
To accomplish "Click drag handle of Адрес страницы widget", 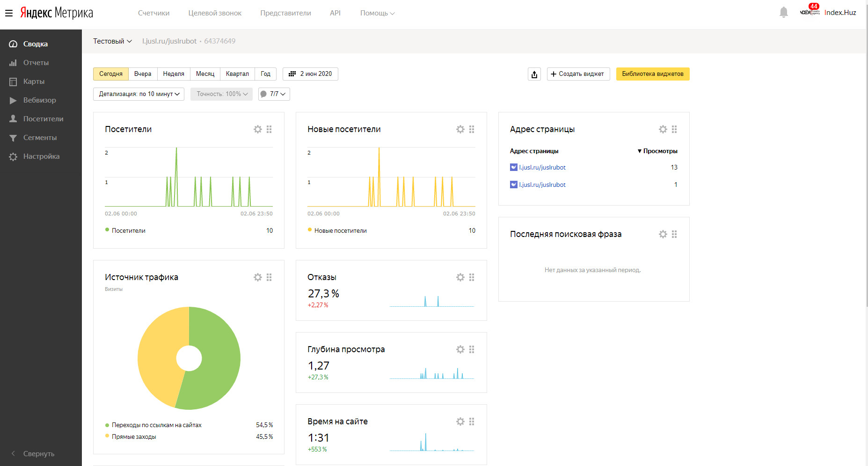I will (674, 129).
